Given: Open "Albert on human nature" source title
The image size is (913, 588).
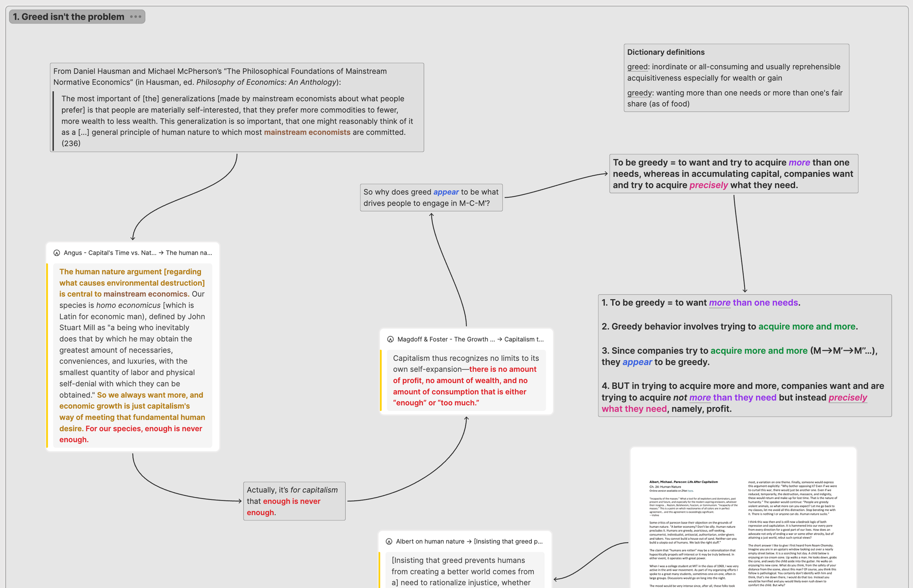Looking at the screenshot, I should [430, 541].
